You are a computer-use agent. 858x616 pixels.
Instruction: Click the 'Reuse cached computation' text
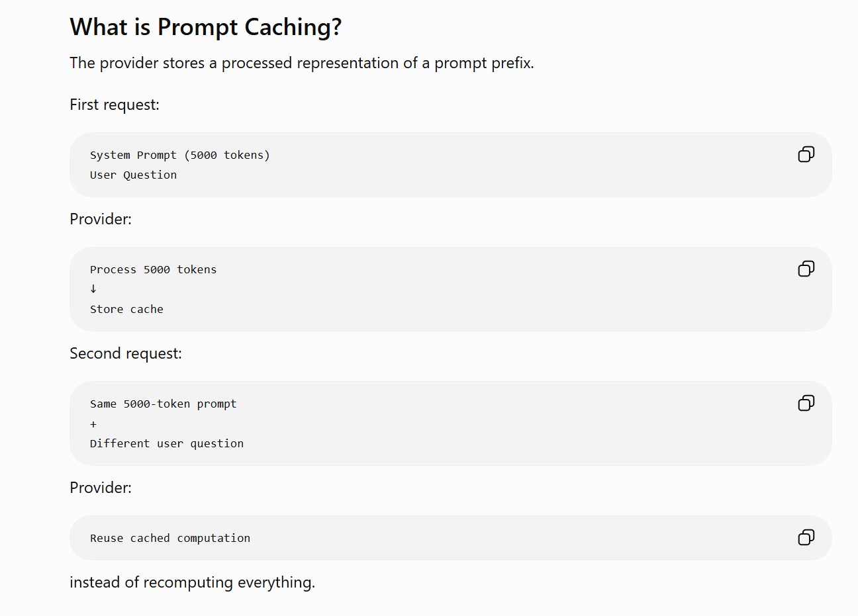click(x=170, y=538)
